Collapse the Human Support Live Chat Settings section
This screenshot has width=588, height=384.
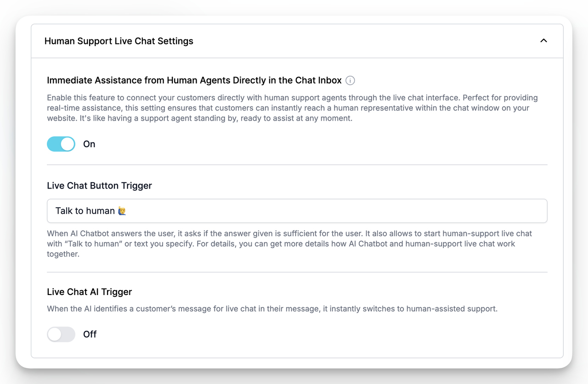click(543, 41)
